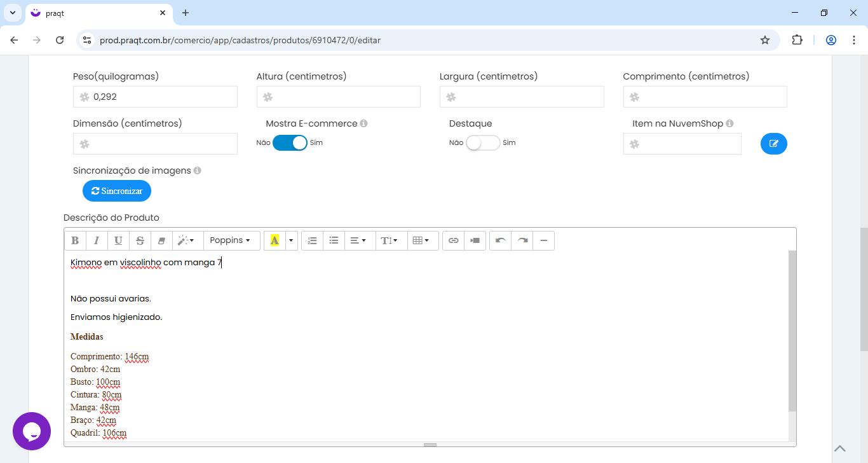Apply the yellow highlight color swatch
This screenshot has width=868, height=463.
pos(275,240)
